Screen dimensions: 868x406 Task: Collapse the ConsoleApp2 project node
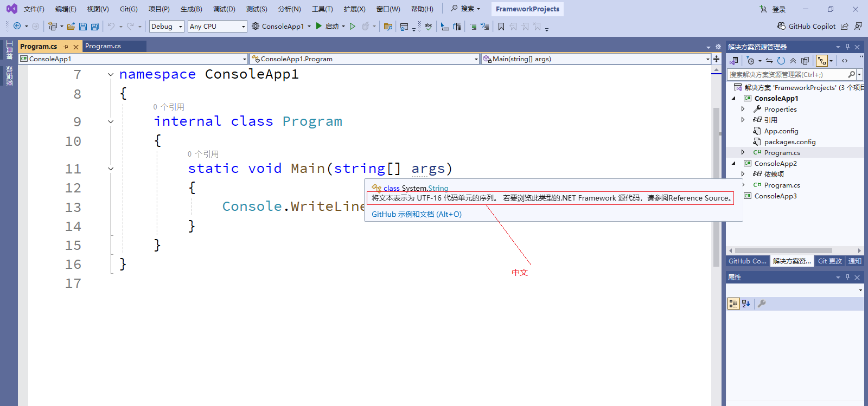point(734,163)
